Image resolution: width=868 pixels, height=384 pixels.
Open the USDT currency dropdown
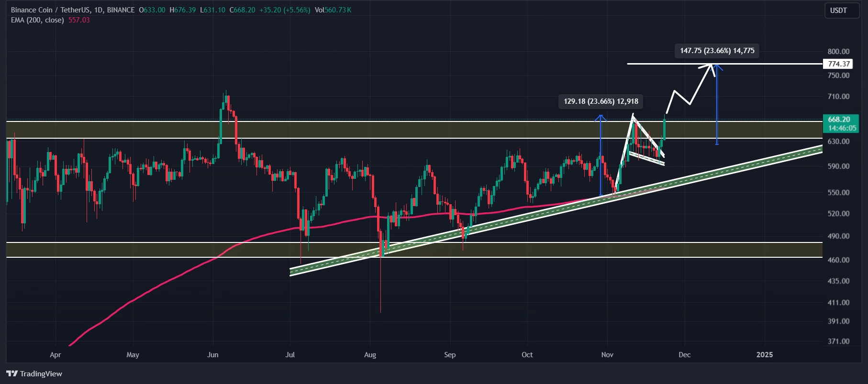click(841, 11)
